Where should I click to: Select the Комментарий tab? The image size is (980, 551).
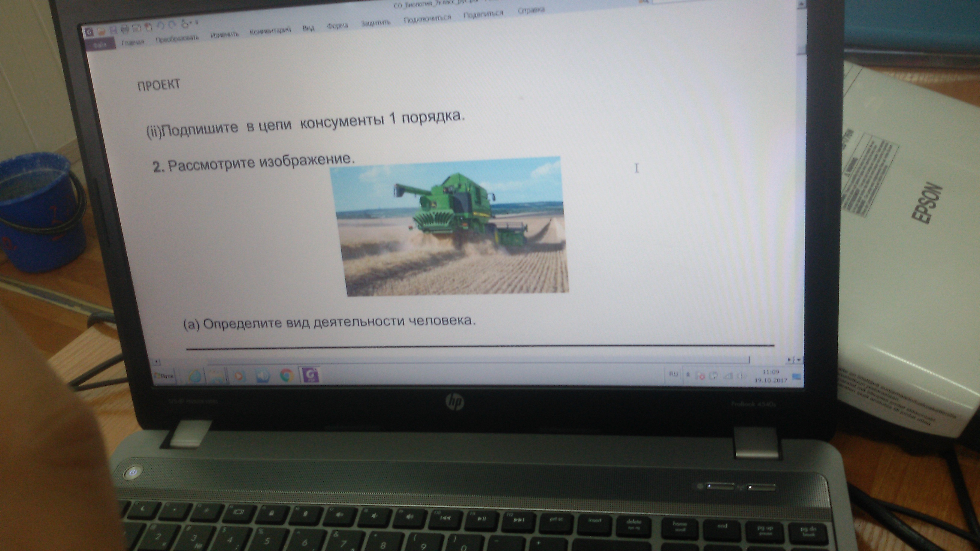[x=270, y=31]
